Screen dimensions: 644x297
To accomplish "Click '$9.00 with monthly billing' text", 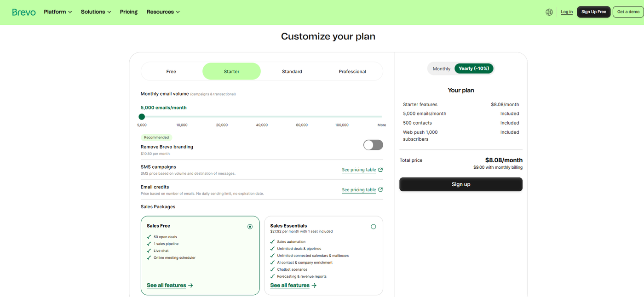I will 498,167.
